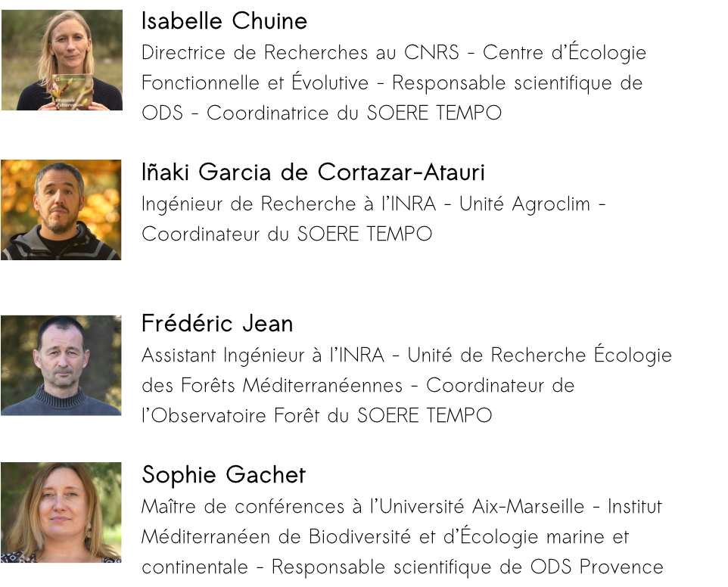This screenshot has width=728, height=587.
Task: Click the name heading "Isabelle Chuine"
Action: pos(224,21)
